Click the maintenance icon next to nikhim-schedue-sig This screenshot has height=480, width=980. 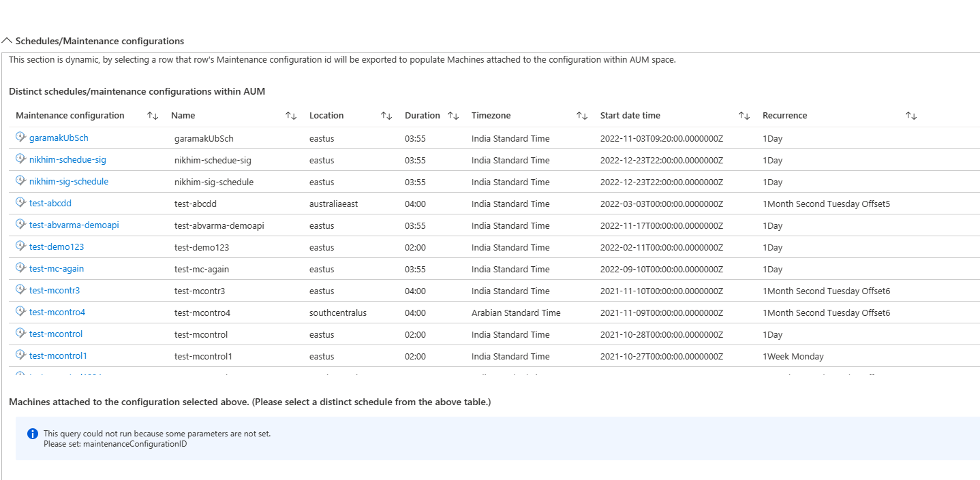(x=20, y=159)
